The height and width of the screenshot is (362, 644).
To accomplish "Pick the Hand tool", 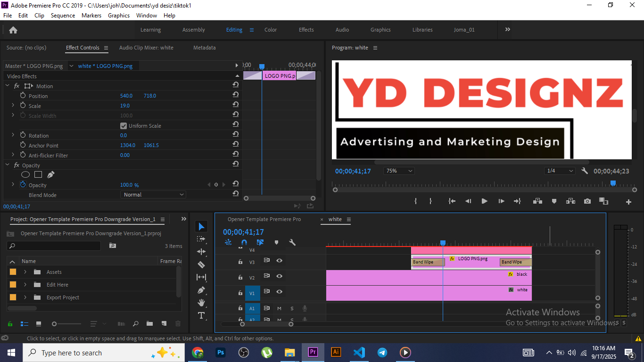I will (x=201, y=303).
